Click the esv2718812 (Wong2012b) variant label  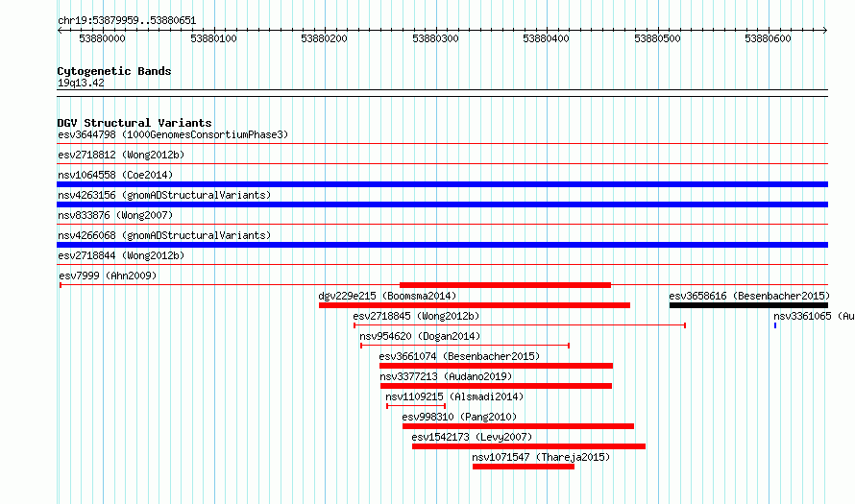[x=121, y=155]
